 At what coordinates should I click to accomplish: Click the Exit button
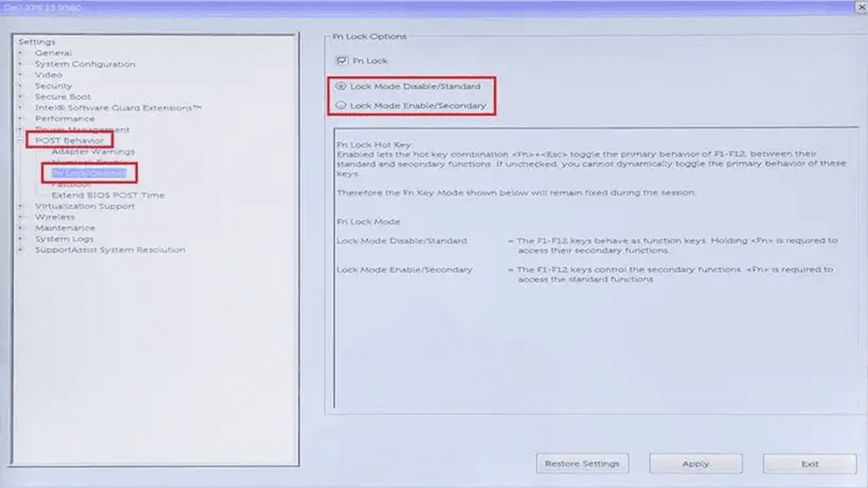[809, 464]
